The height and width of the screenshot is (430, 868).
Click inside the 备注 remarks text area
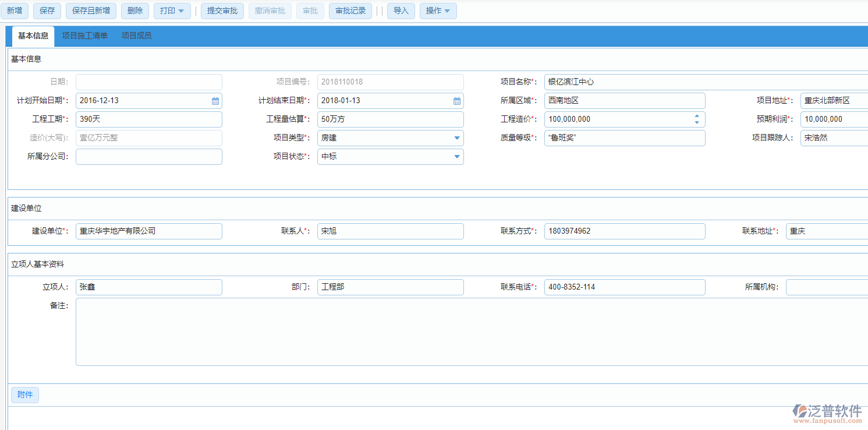(x=408, y=332)
